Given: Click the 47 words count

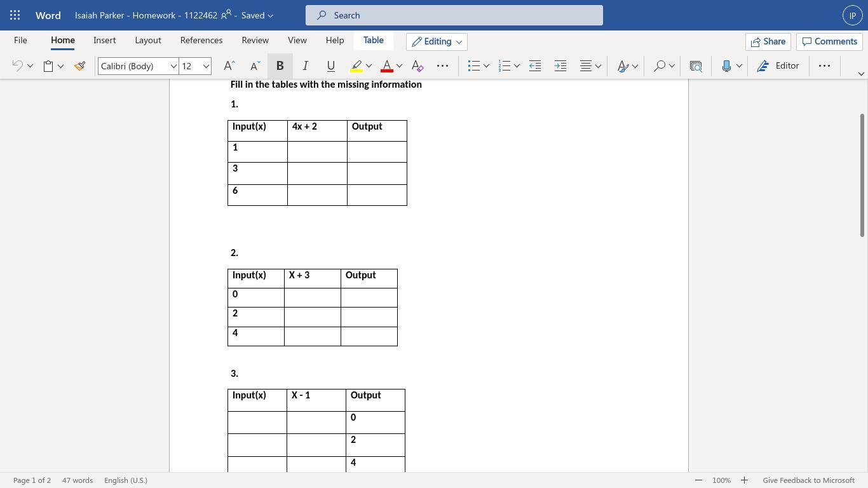Looking at the screenshot, I should pos(78,480).
